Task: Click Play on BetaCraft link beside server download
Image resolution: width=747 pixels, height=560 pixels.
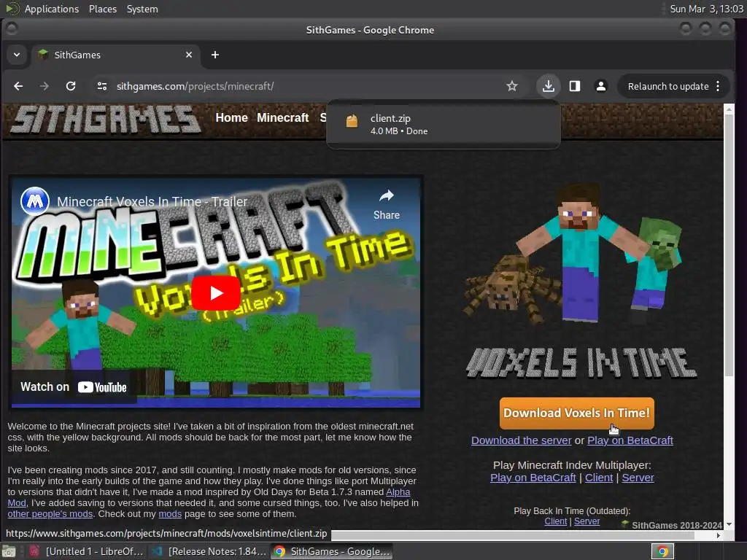Action: click(630, 440)
